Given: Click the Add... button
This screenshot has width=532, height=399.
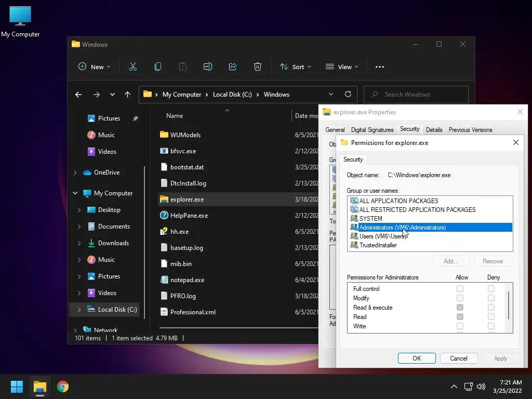Looking at the screenshot, I should [451, 261].
